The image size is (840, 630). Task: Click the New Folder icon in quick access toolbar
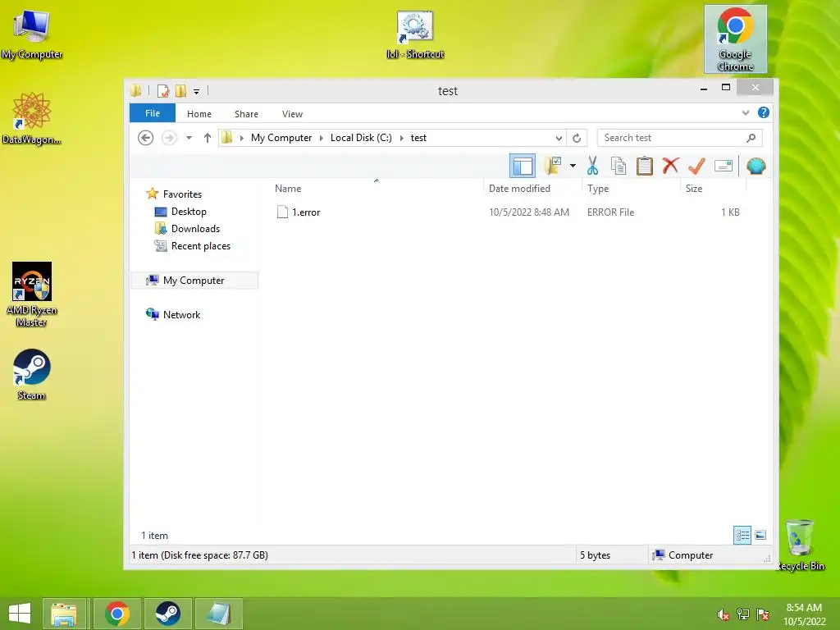pyautogui.click(x=181, y=91)
